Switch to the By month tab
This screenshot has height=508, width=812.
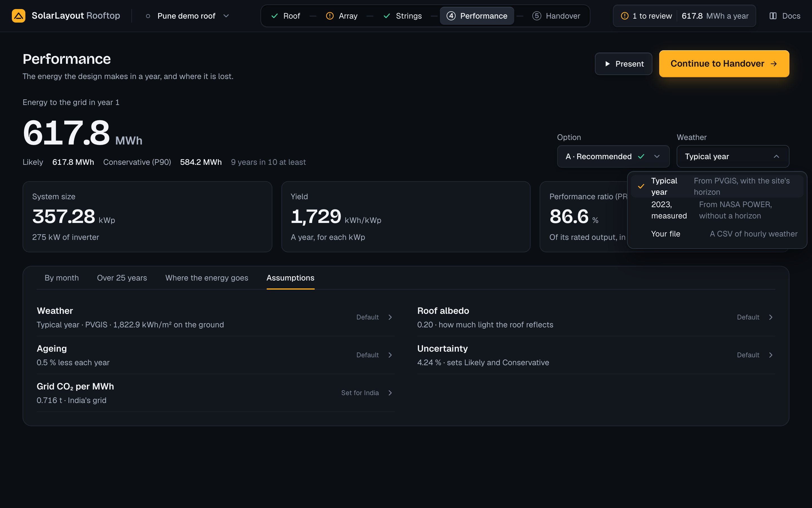pyautogui.click(x=62, y=278)
